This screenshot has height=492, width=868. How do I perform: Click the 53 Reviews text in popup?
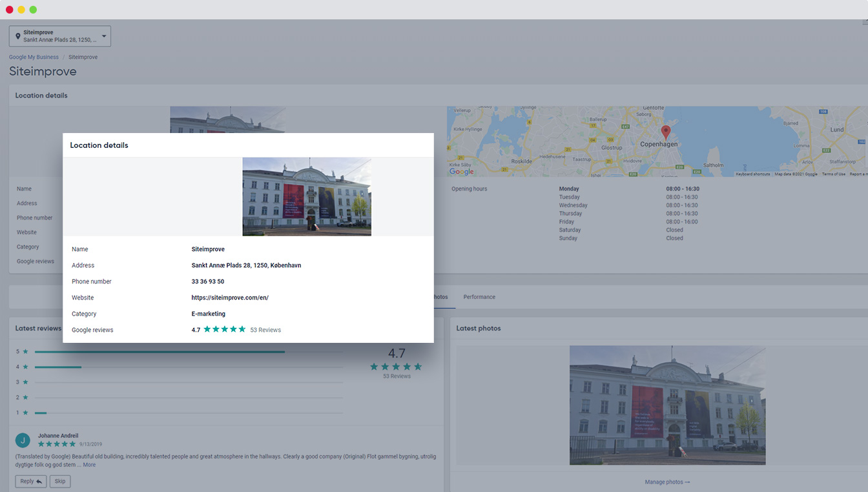[265, 330]
